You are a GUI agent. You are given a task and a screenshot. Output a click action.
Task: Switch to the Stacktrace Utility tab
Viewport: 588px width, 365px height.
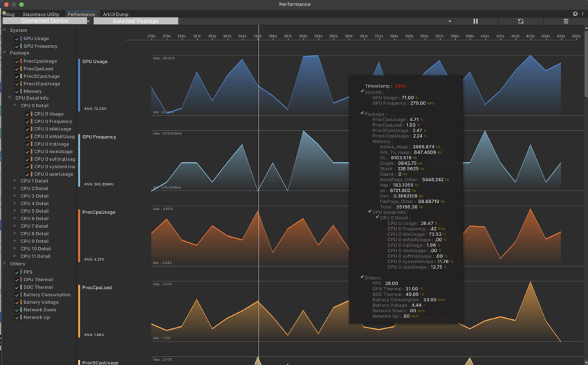coord(41,14)
